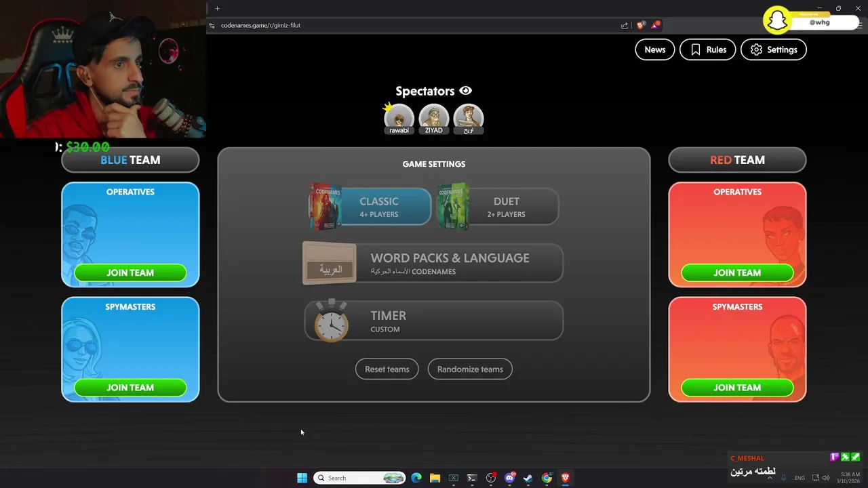Click the Duet Codenames box image
The width and height of the screenshot is (868, 488).
(x=454, y=207)
